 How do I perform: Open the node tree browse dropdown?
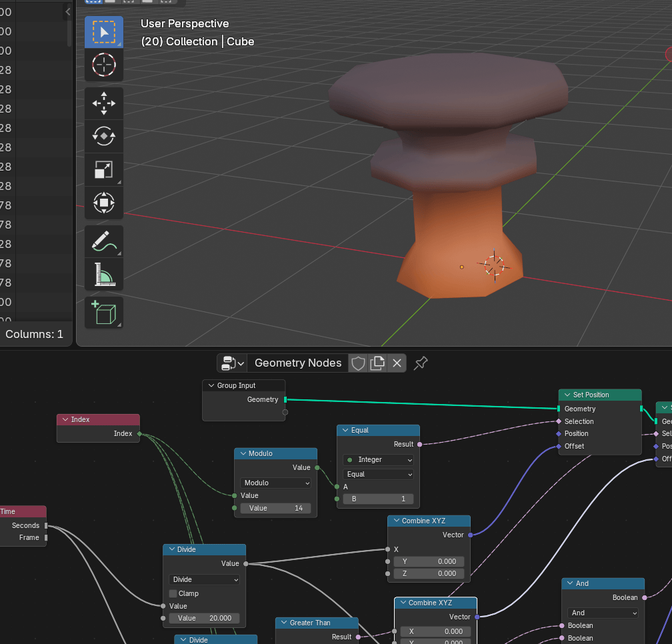pos(232,363)
